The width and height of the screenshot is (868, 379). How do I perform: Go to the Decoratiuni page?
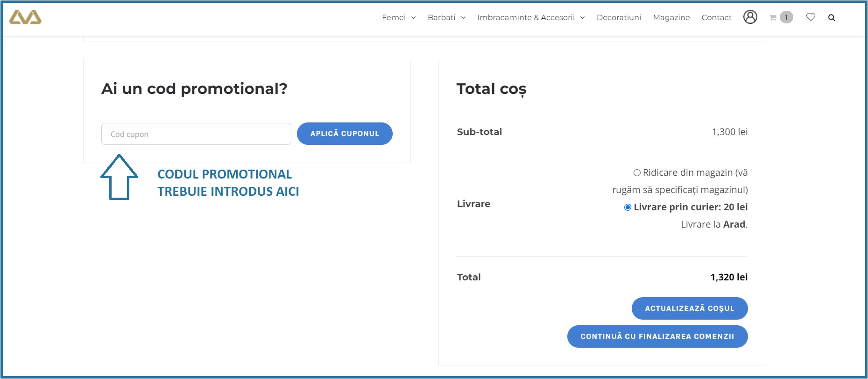(619, 17)
